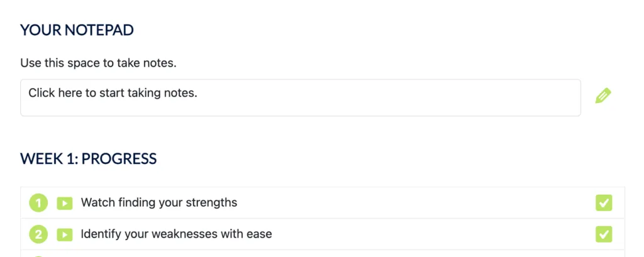Select the YOUR NOTEPAD heading
The height and width of the screenshot is (257, 644).
77,30
